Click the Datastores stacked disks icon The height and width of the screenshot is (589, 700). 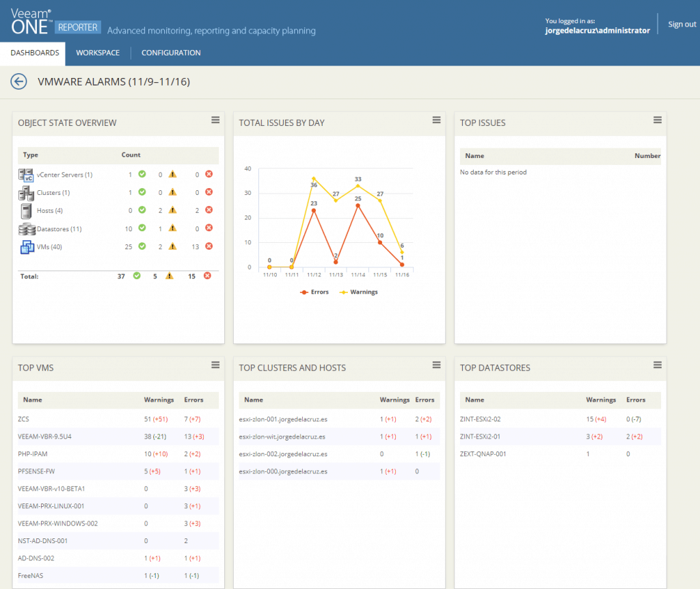pos(27,228)
